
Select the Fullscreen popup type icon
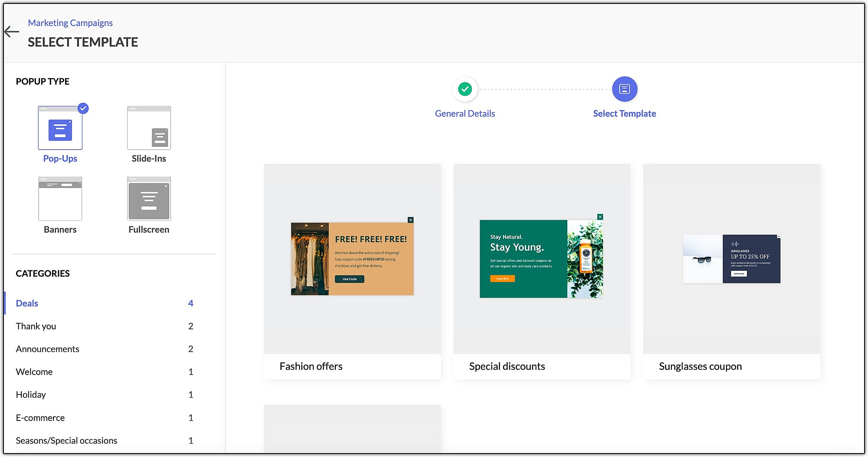tap(149, 199)
